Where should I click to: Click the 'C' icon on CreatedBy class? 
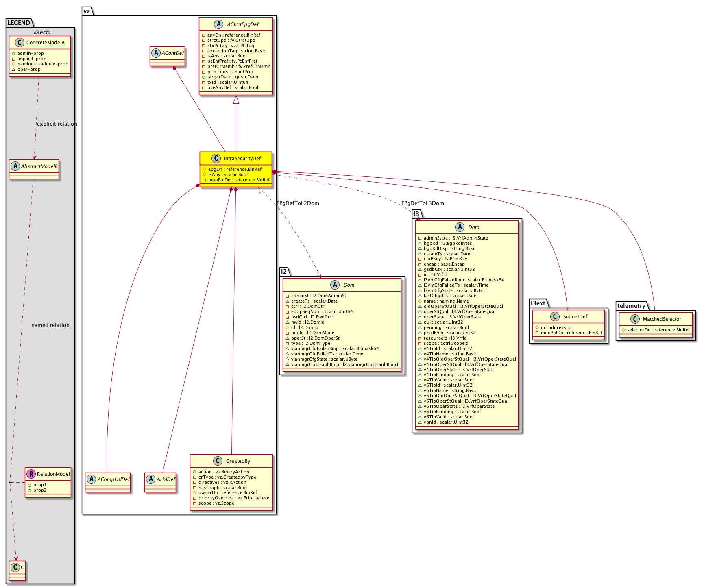[218, 461]
